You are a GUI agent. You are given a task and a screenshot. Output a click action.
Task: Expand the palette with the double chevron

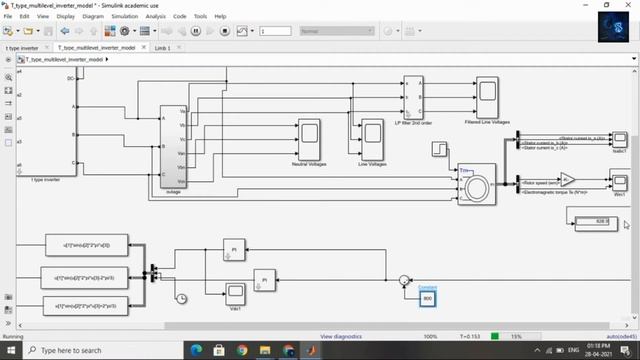(x=8, y=323)
